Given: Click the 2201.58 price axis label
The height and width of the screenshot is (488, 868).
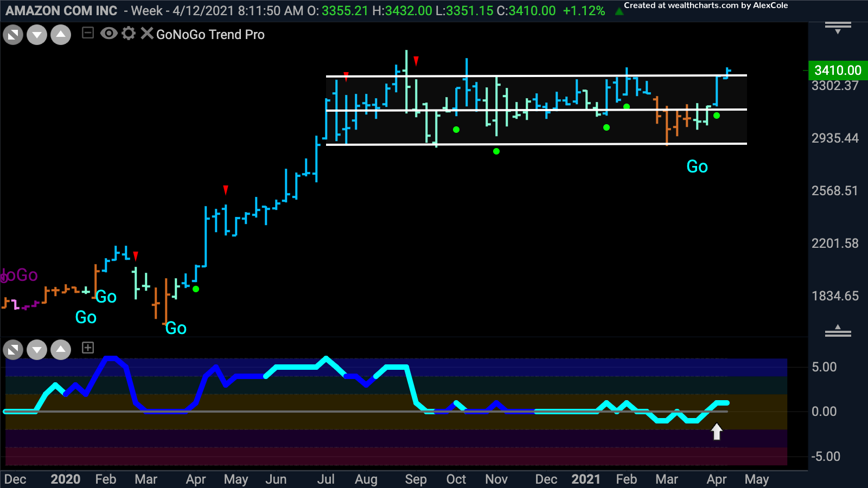Looking at the screenshot, I should [x=835, y=243].
